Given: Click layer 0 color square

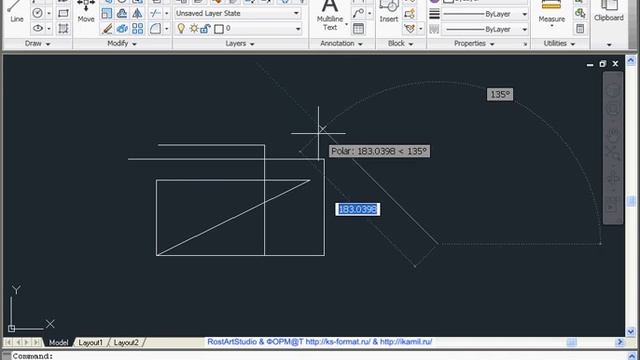Looking at the screenshot, I should pyautogui.click(x=219, y=29).
